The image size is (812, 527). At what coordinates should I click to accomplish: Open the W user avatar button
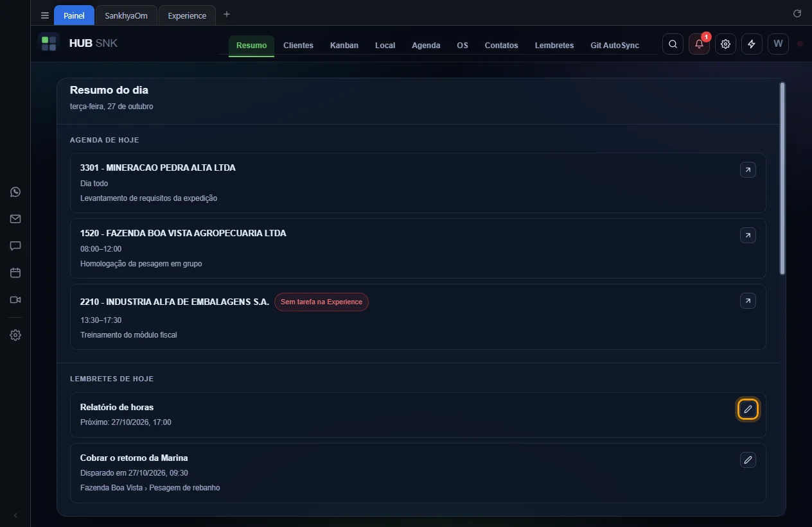coord(778,44)
